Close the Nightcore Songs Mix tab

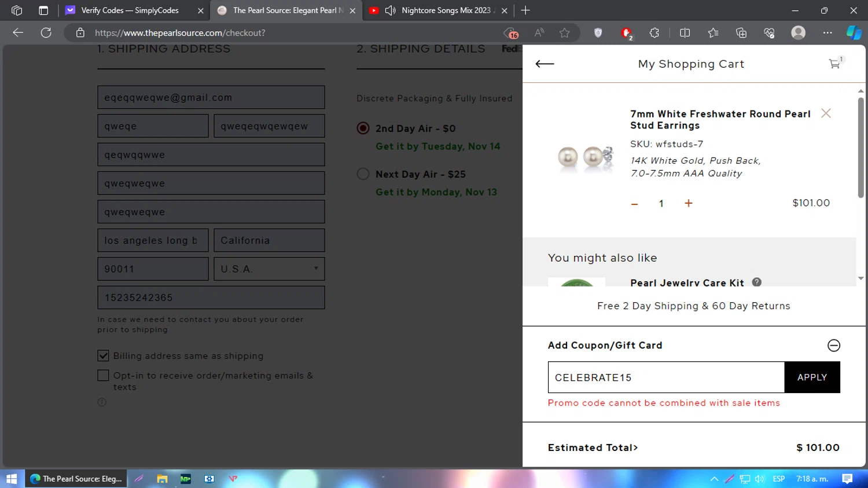[x=505, y=10]
